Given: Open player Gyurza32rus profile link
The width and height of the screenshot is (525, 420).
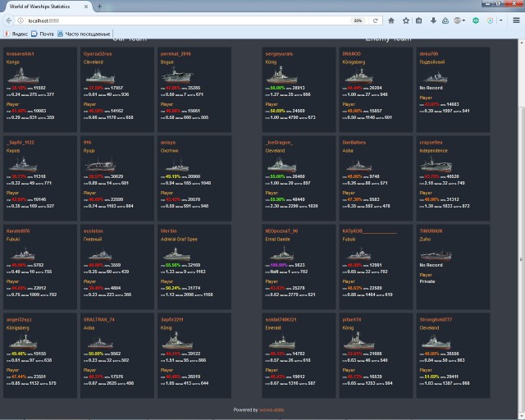Looking at the screenshot, I should coord(98,53).
